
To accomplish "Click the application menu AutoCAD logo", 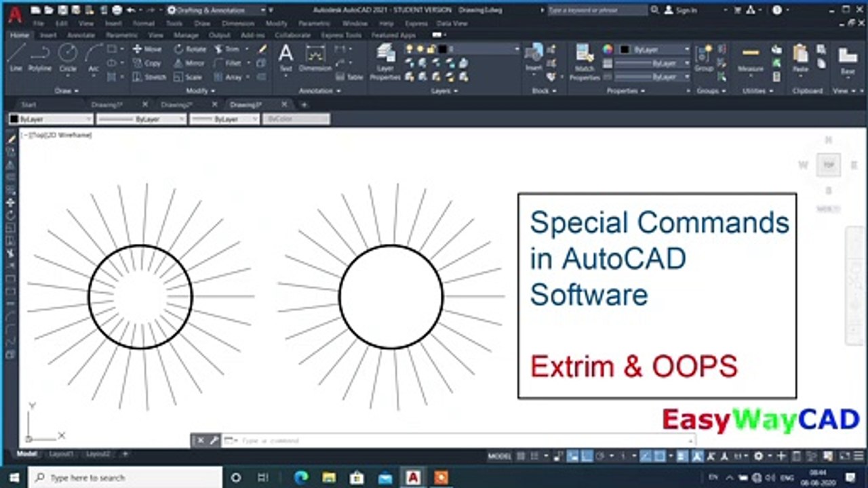I will (x=14, y=15).
